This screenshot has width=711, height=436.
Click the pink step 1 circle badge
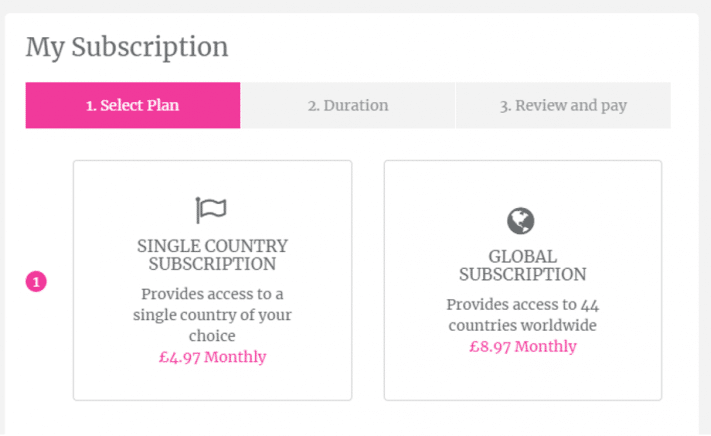(36, 281)
